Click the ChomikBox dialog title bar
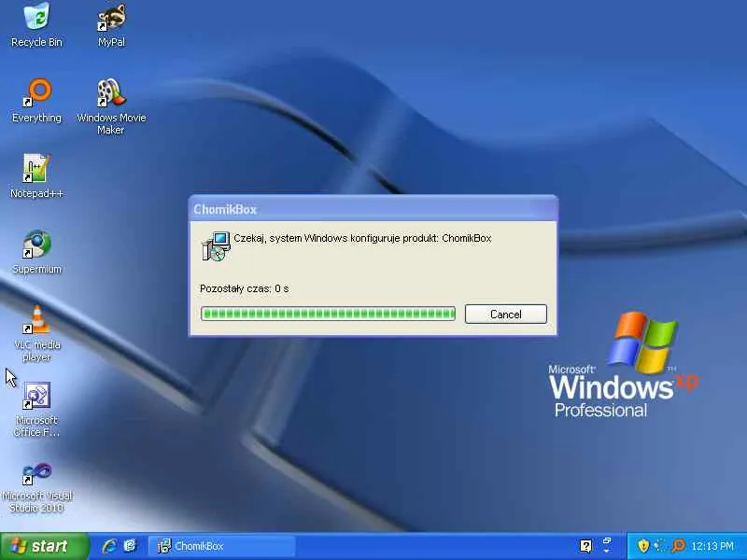This screenshot has width=747, height=560. point(373,208)
